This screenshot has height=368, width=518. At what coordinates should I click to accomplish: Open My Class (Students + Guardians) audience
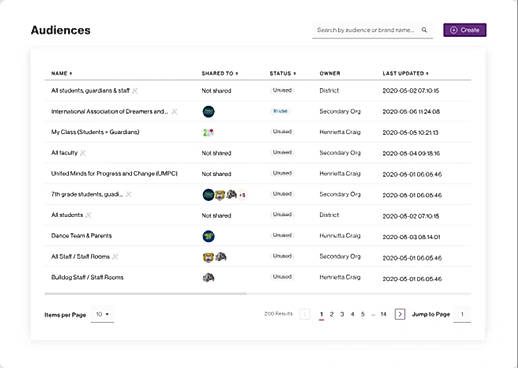(95, 132)
